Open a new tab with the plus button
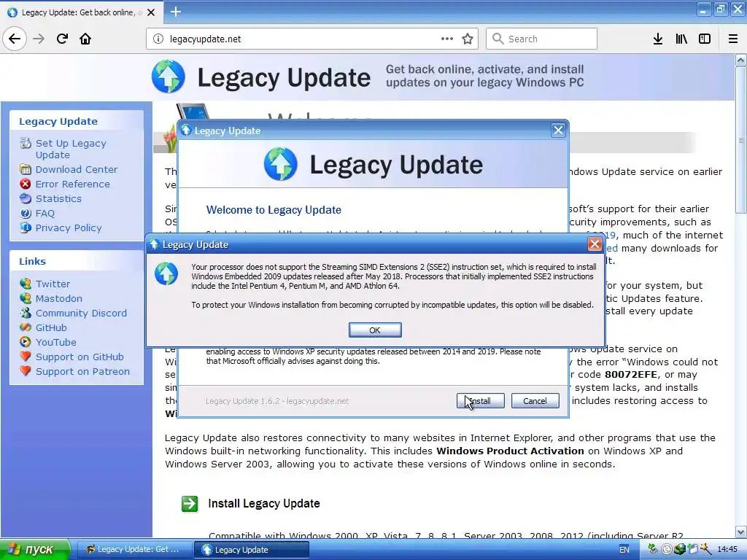747x560 pixels. [176, 12]
